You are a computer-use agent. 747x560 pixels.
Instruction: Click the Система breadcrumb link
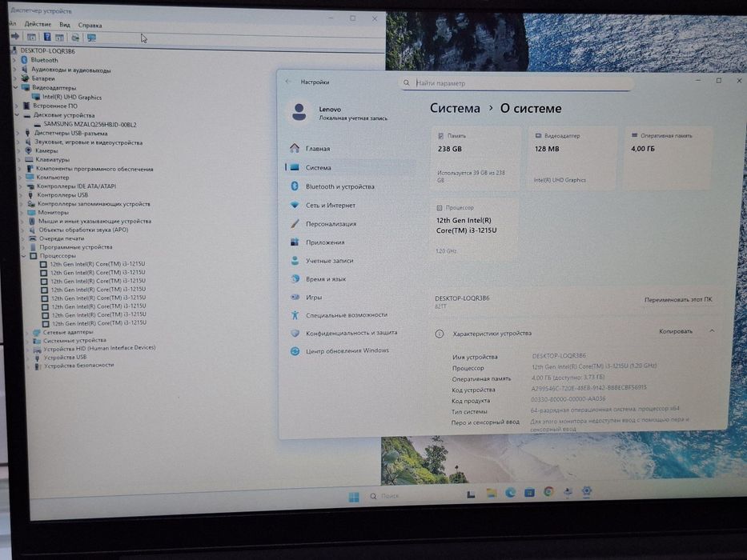click(x=455, y=108)
